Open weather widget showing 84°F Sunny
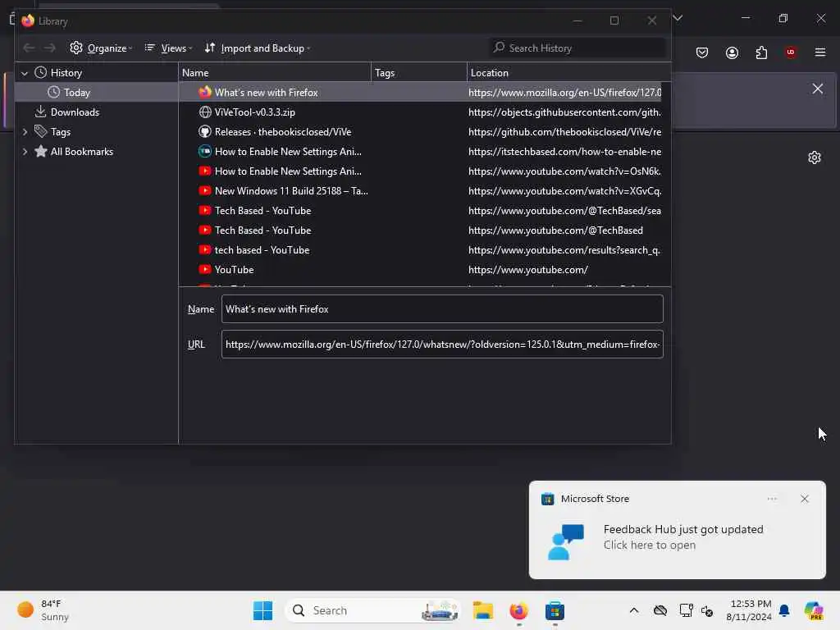 (x=43, y=610)
